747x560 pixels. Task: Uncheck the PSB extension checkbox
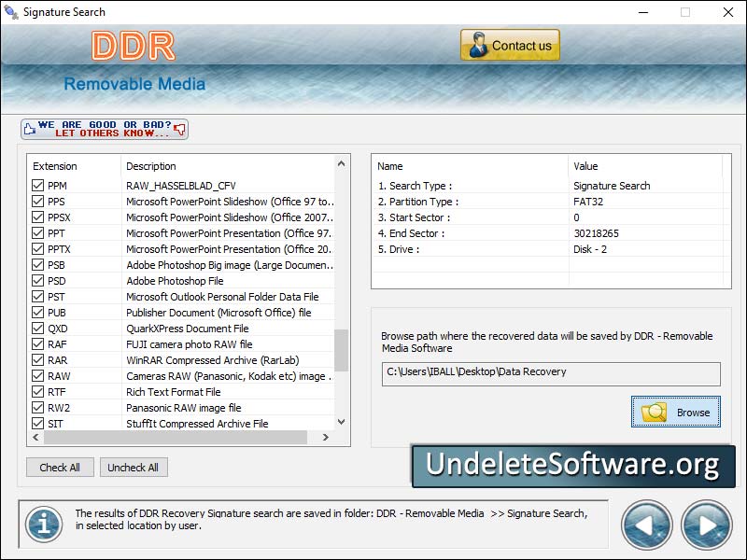pyautogui.click(x=37, y=265)
